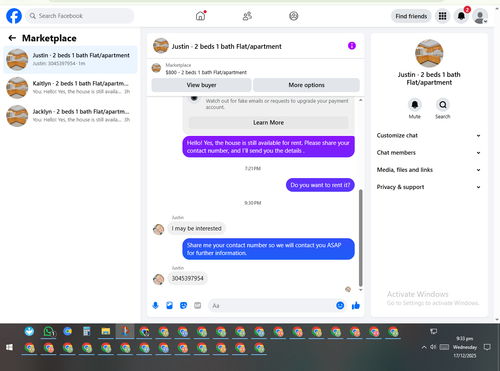Image resolution: width=500 pixels, height=371 pixels.
Task: Open the Kaitlyn conversation in the list
Action: (70, 88)
